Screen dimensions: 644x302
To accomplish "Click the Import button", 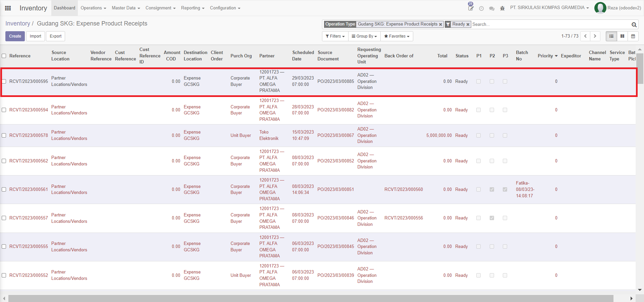I will [36, 36].
